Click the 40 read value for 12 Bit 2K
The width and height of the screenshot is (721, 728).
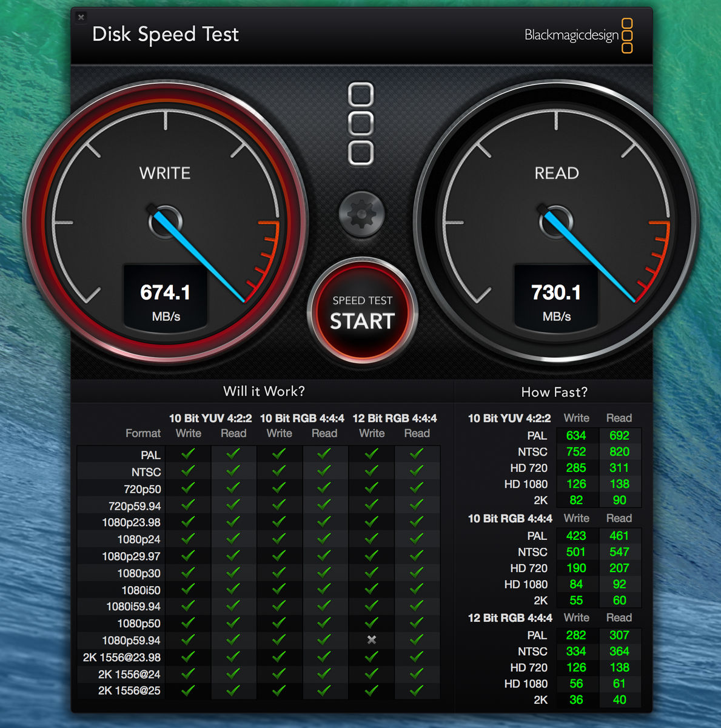(x=619, y=699)
